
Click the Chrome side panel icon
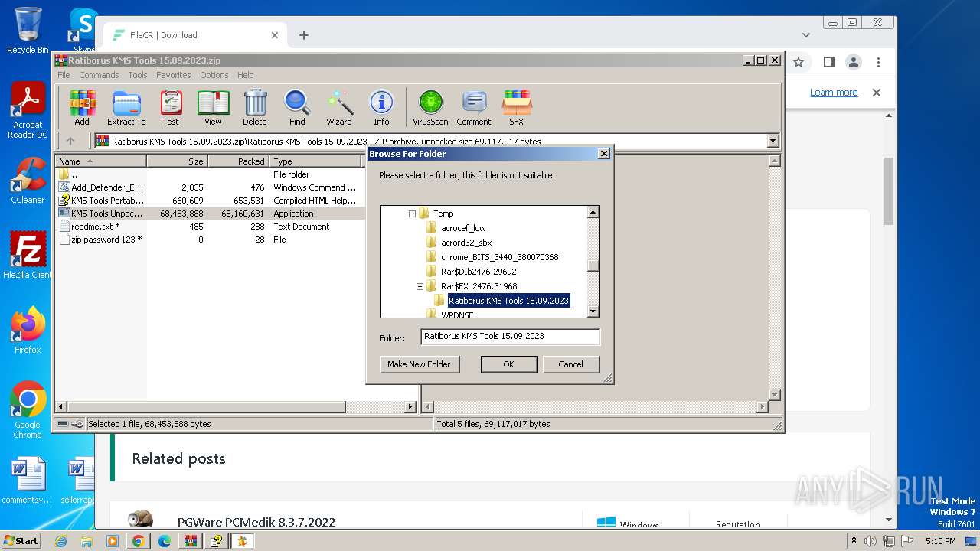point(828,62)
